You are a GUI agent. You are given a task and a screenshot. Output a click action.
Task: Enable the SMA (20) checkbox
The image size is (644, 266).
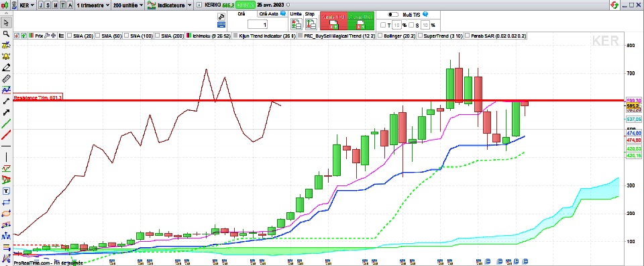69,36
